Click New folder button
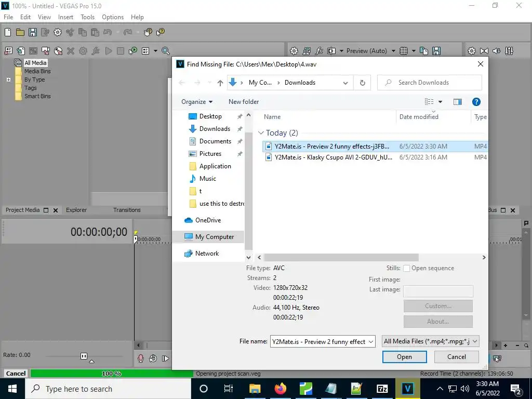 coord(244,102)
